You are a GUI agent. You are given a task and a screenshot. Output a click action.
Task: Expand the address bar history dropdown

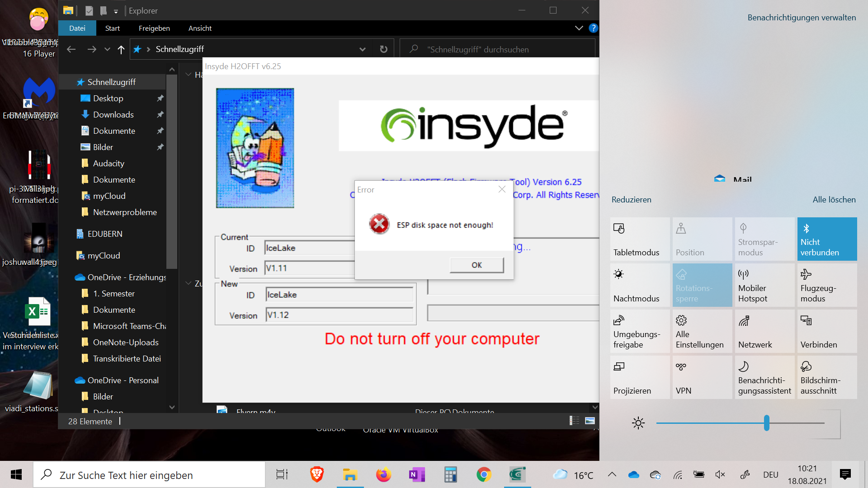point(362,49)
